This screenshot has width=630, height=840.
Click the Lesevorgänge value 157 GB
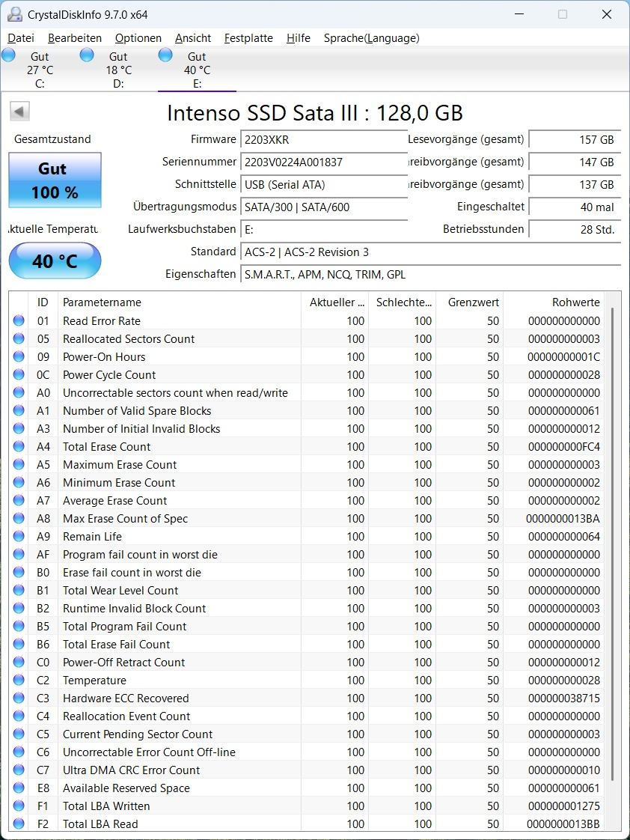(575, 140)
